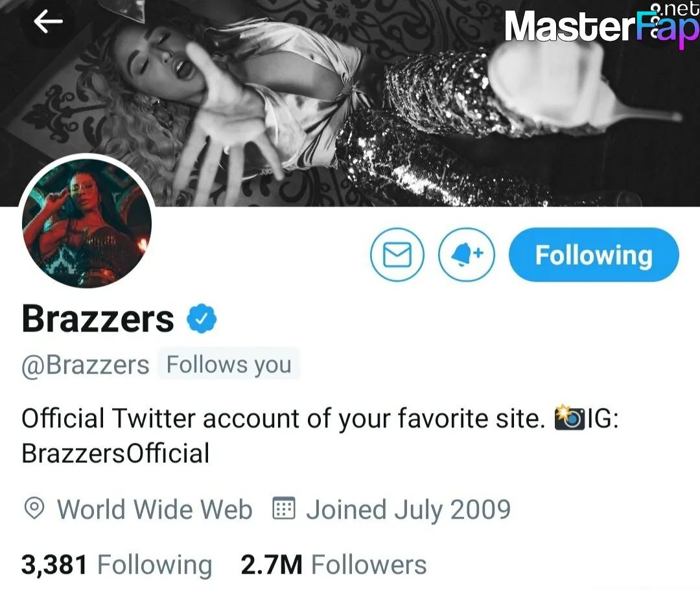Image resolution: width=700 pixels, height=590 pixels.
Task: Tap the Follows you label
Action: pos(229,364)
